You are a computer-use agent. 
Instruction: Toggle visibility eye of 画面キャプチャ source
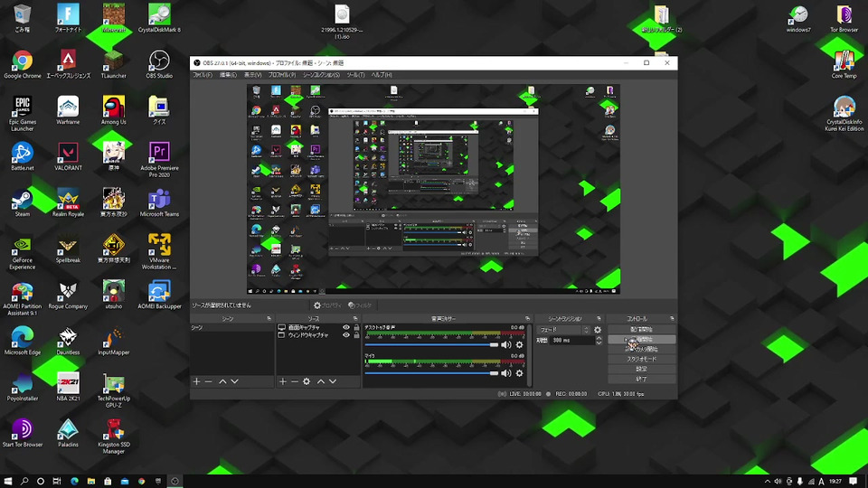point(346,327)
